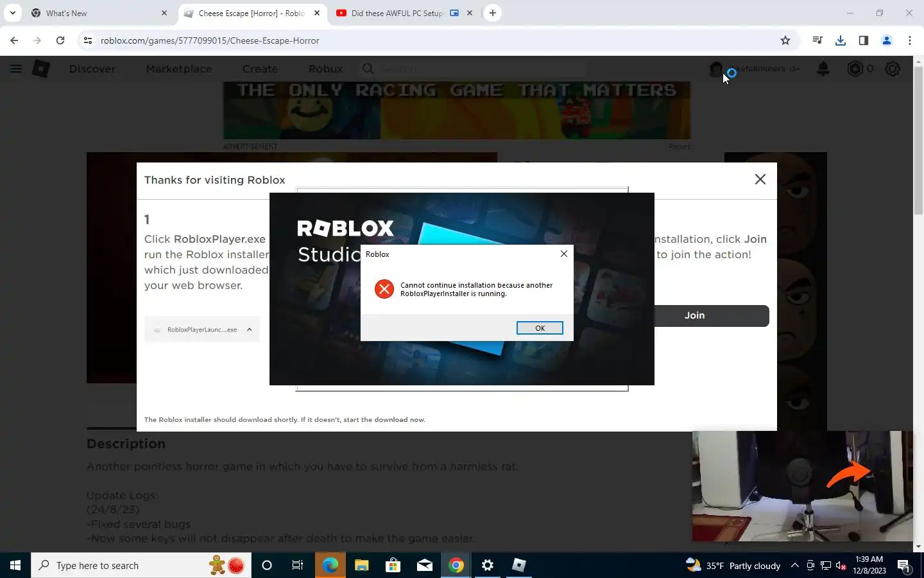Image resolution: width=924 pixels, height=578 pixels.
Task: Open the Chrome three-dot menu
Action: pyautogui.click(x=910, y=40)
